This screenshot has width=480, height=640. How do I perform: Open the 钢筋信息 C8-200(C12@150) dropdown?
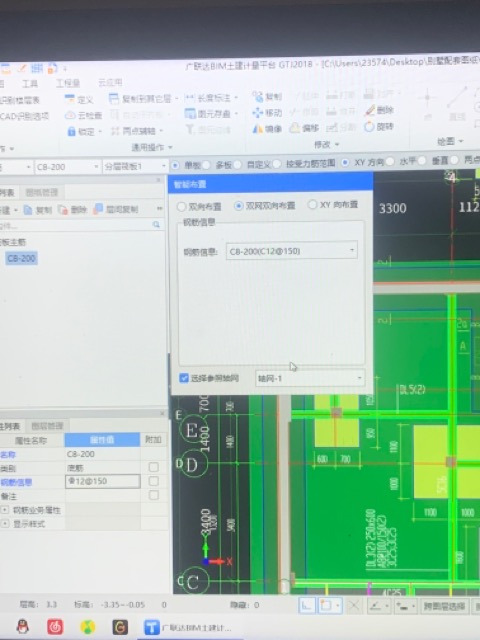coord(292,251)
